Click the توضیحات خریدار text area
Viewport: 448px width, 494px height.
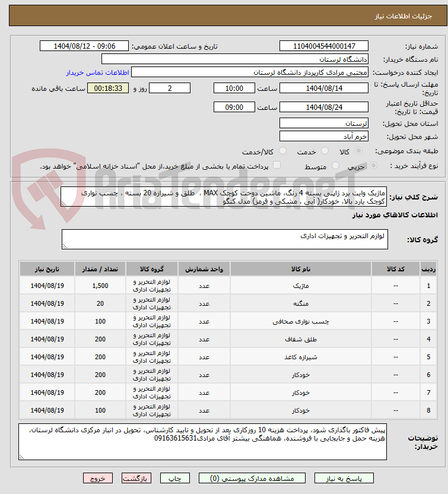coord(202,442)
